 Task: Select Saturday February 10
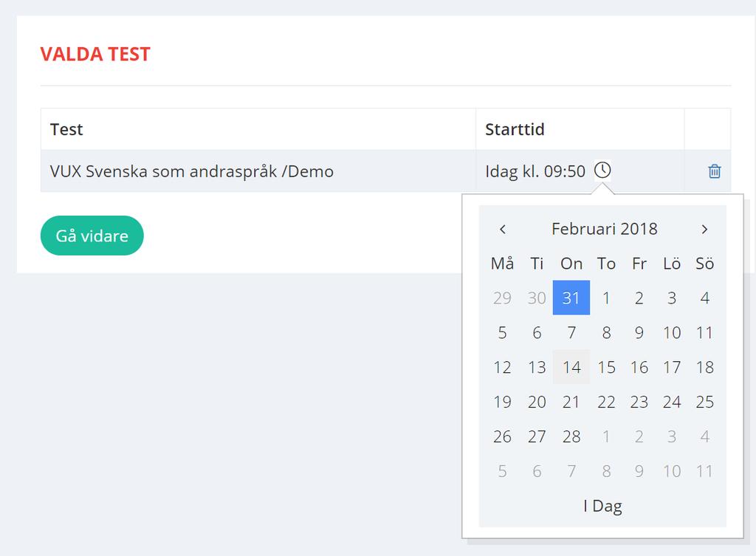pyautogui.click(x=672, y=332)
